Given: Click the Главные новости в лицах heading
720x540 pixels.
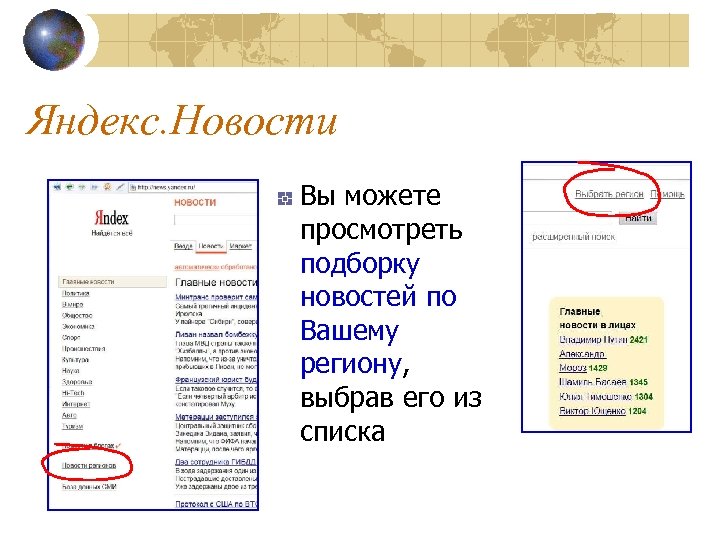Looking at the screenshot, I should click(x=597, y=318).
